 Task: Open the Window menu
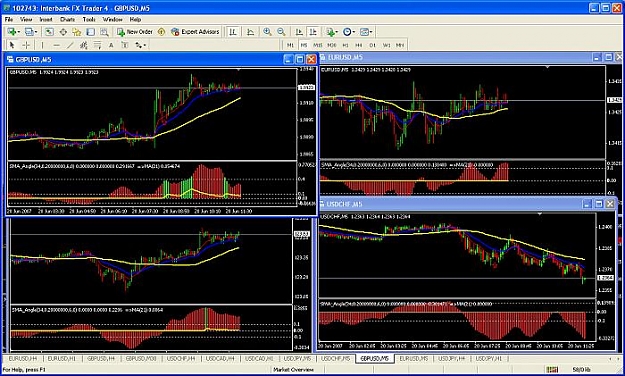112,19
